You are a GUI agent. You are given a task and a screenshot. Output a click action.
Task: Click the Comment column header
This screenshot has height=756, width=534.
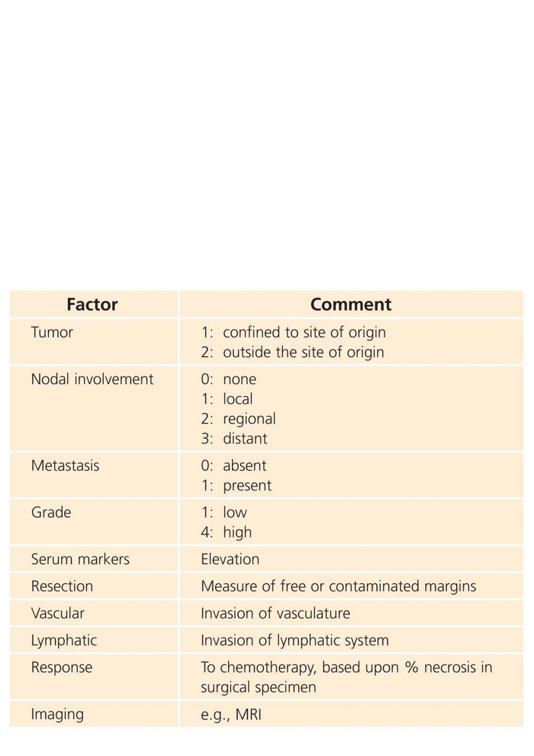click(351, 305)
